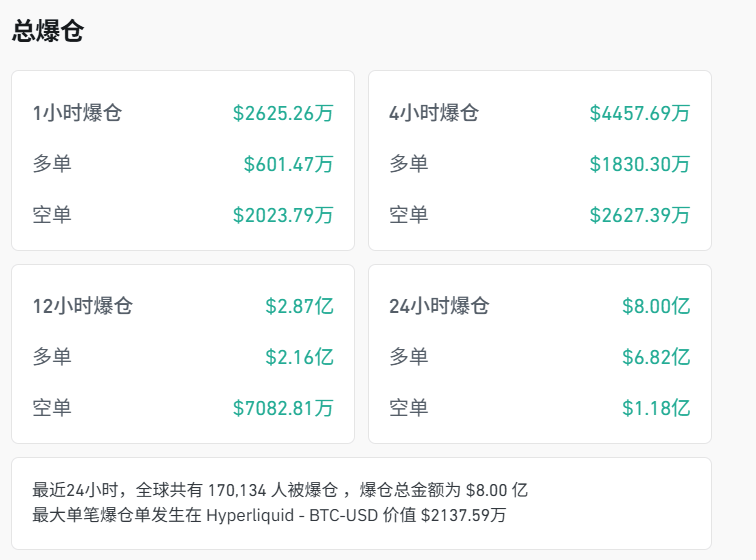The image size is (756, 560).
Task: Select the 24-hour long value $6.82亿
Action: click(x=655, y=357)
